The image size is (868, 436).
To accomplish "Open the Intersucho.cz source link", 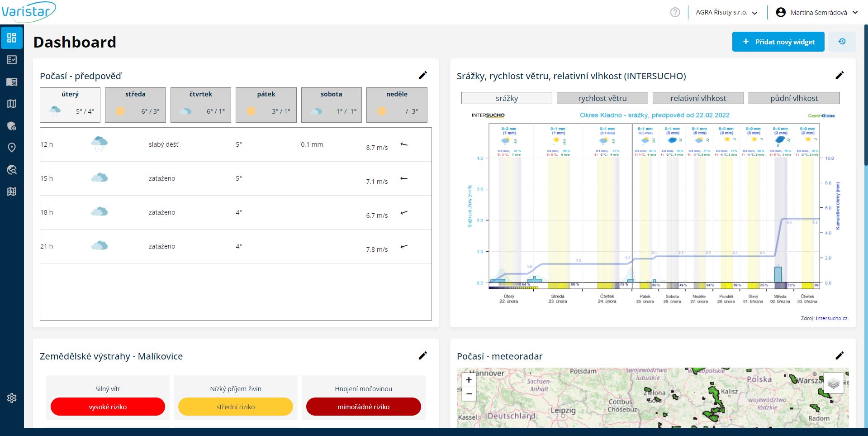I will (832, 318).
